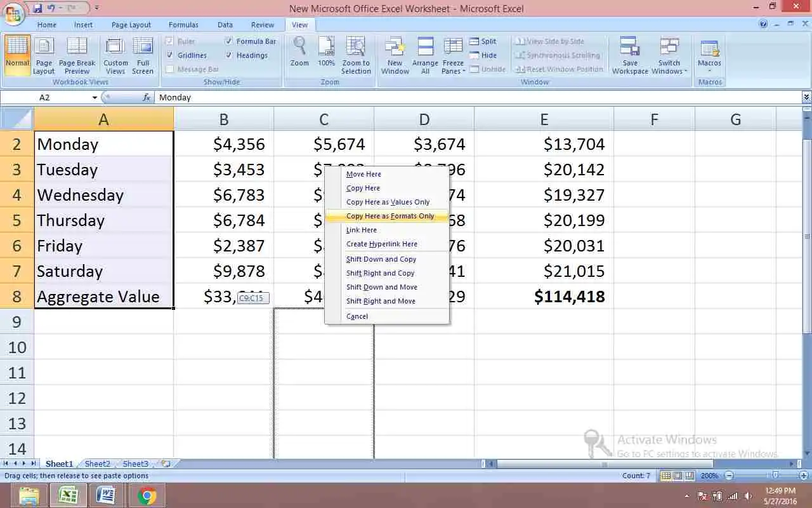Select cell with $114,418
Viewport: 812px width, 508px height.
(x=544, y=297)
